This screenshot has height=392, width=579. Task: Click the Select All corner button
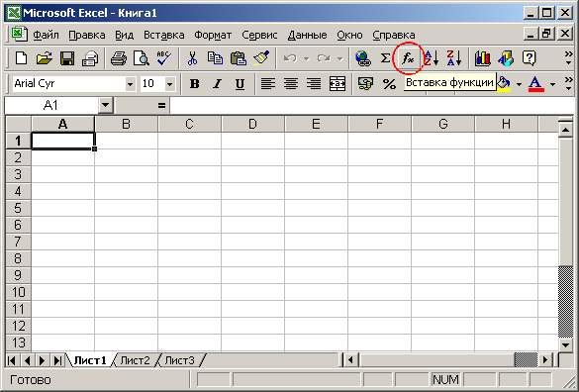click(19, 124)
